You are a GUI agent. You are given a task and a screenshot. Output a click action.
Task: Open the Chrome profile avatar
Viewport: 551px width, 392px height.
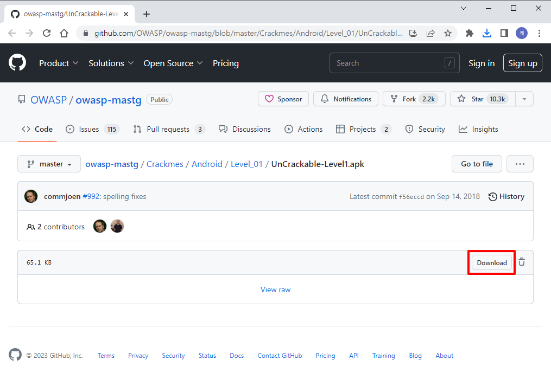[522, 33]
